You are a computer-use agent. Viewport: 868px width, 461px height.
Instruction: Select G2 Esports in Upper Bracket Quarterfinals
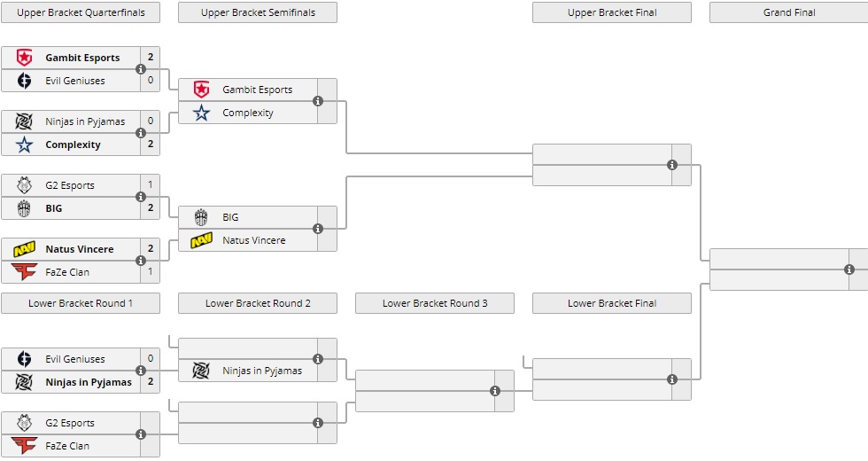[70, 185]
